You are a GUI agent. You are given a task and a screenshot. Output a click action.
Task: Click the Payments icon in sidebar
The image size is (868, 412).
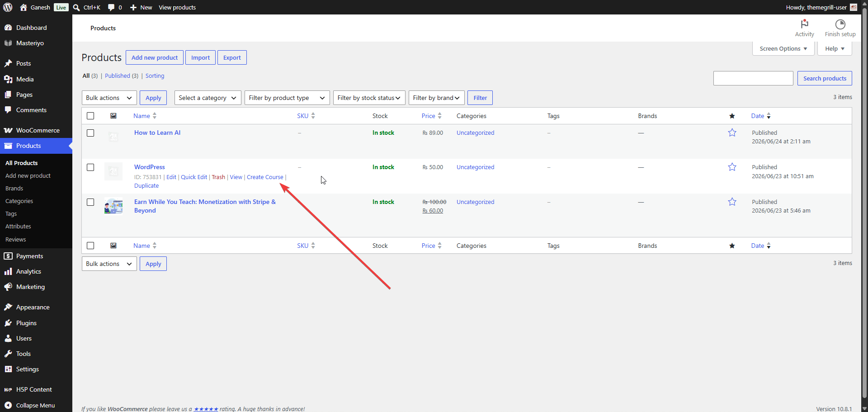coord(8,256)
